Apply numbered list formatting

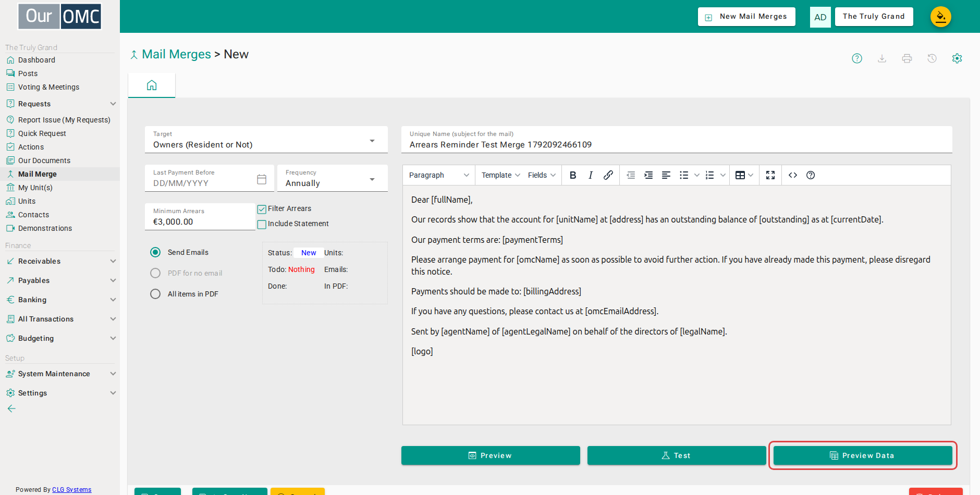[x=710, y=175]
